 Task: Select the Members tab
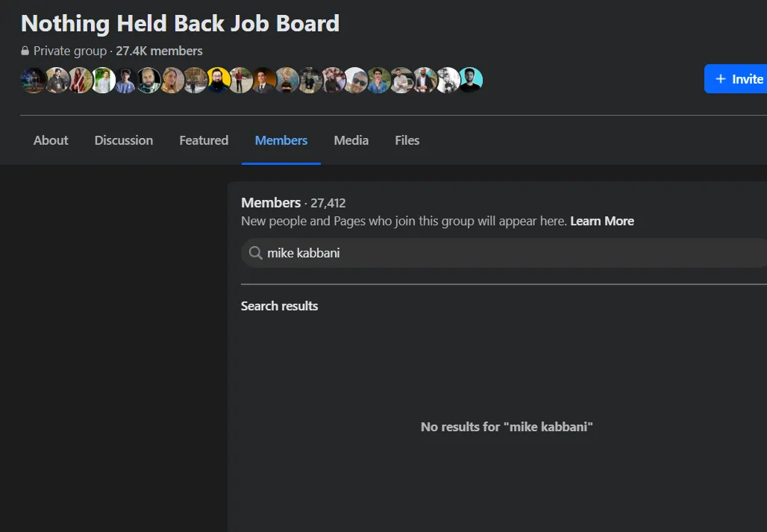click(281, 140)
